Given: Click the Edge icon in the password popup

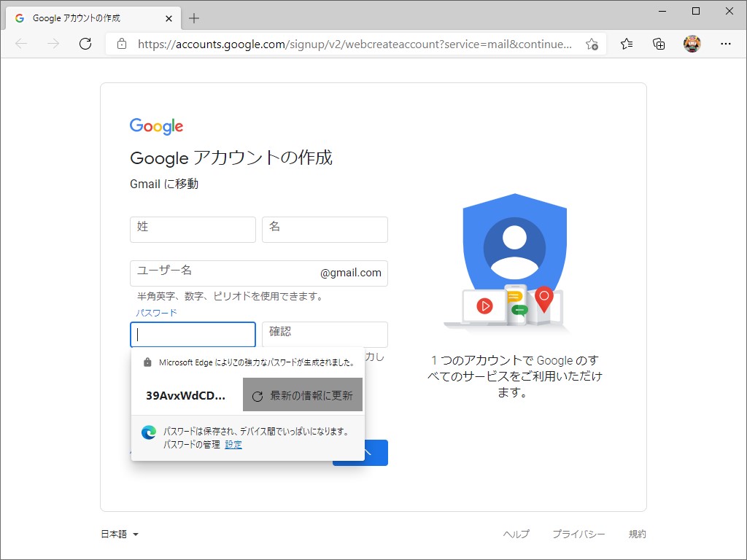Looking at the screenshot, I should [149, 432].
